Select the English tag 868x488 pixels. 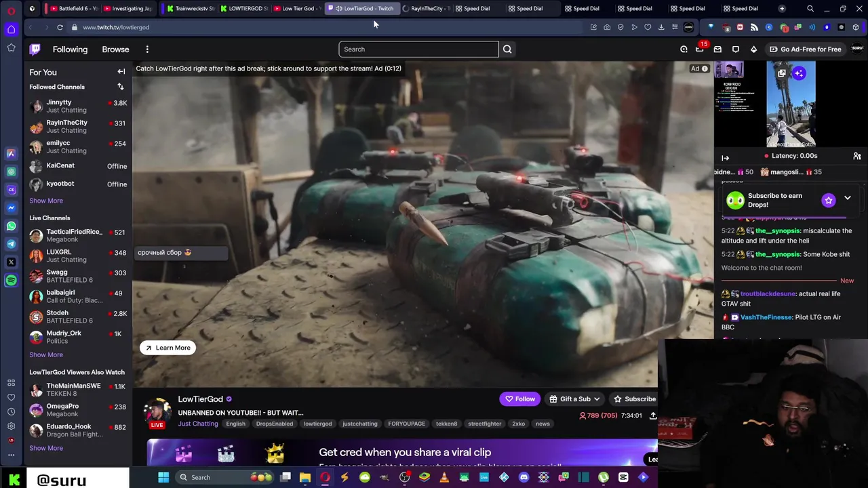pyautogui.click(x=235, y=424)
